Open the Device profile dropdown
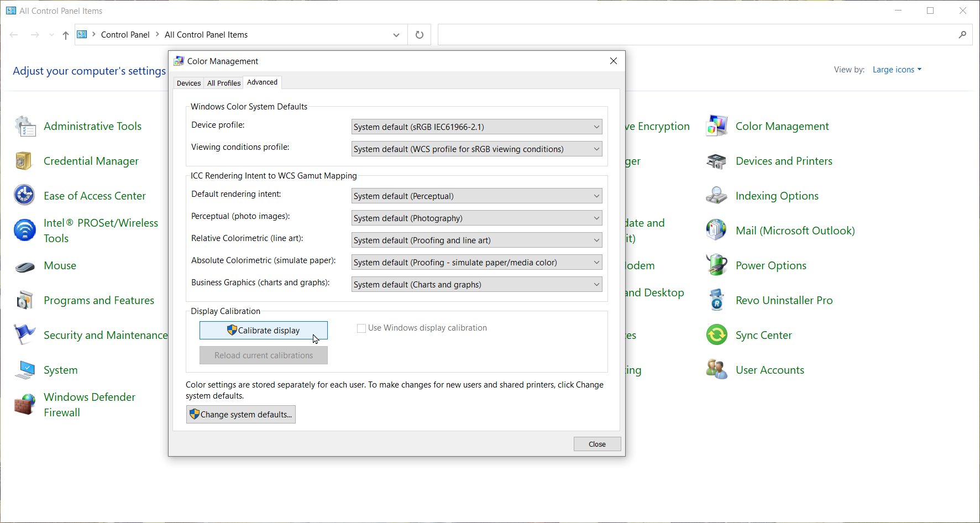This screenshot has width=980, height=523. 477,127
